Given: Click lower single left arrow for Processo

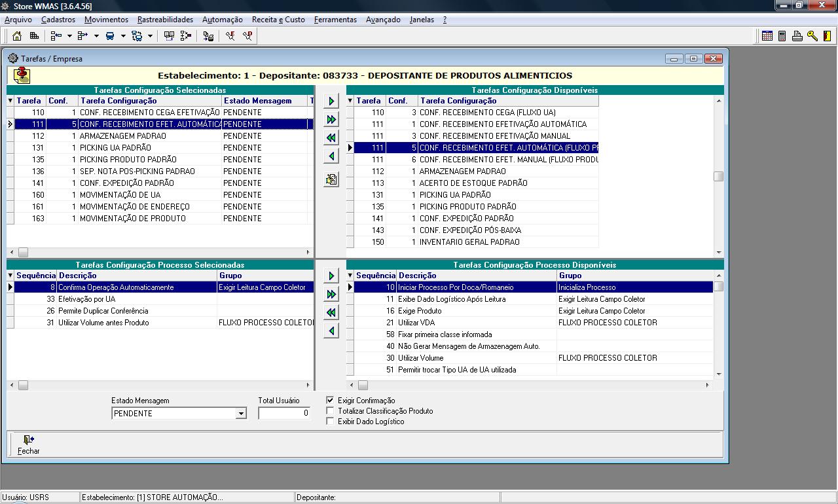Looking at the screenshot, I should [x=331, y=331].
